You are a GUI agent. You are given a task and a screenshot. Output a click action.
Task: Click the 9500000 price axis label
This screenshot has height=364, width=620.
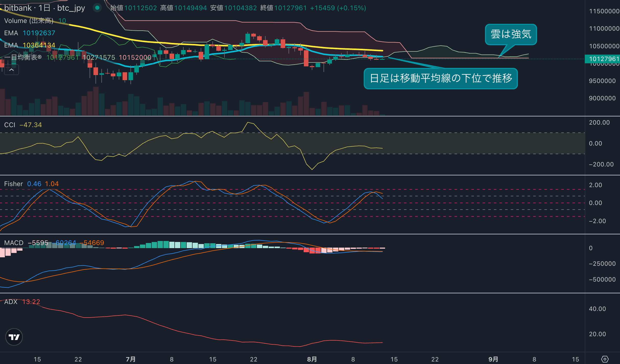coord(602,81)
